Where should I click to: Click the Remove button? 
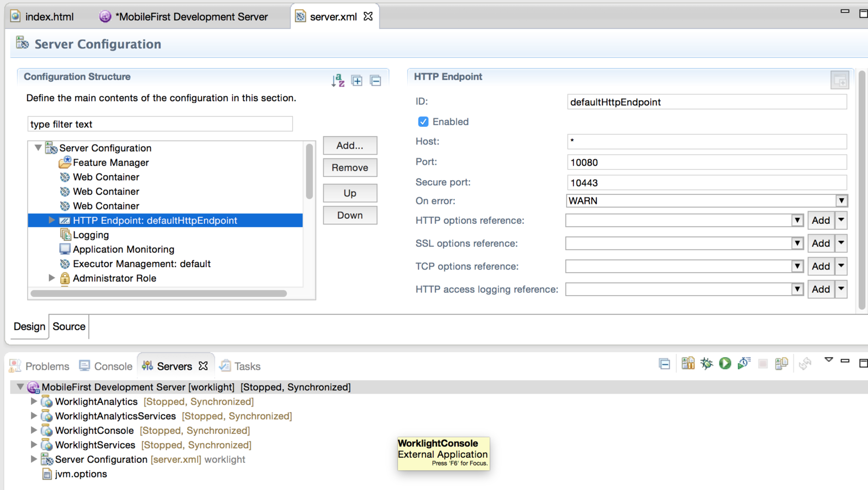[350, 168]
